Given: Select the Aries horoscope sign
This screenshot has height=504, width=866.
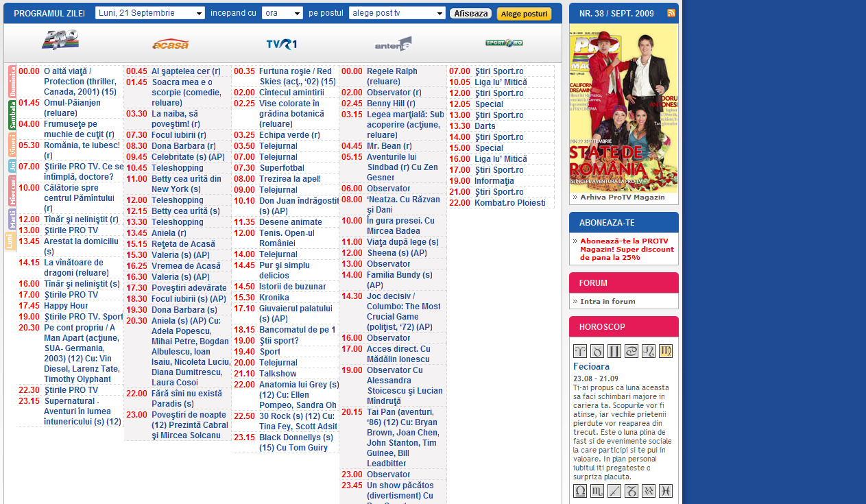Looking at the screenshot, I should click(x=580, y=351).
